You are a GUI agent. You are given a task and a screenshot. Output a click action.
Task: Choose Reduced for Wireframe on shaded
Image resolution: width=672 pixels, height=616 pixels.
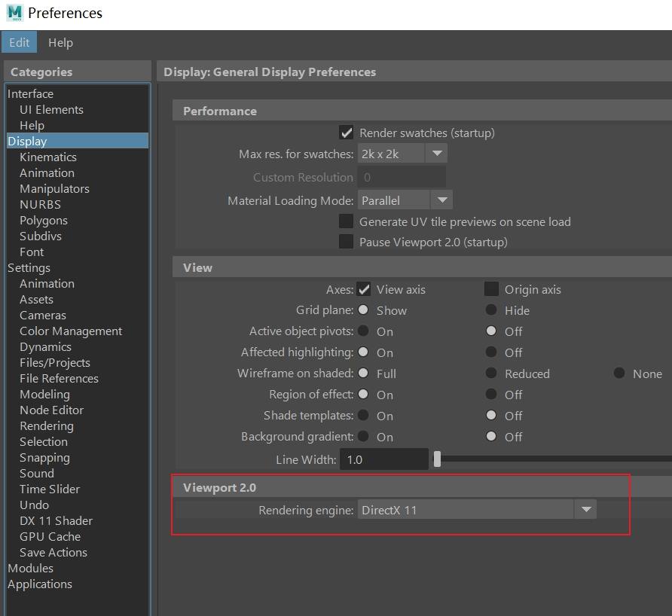click(491, 373)
